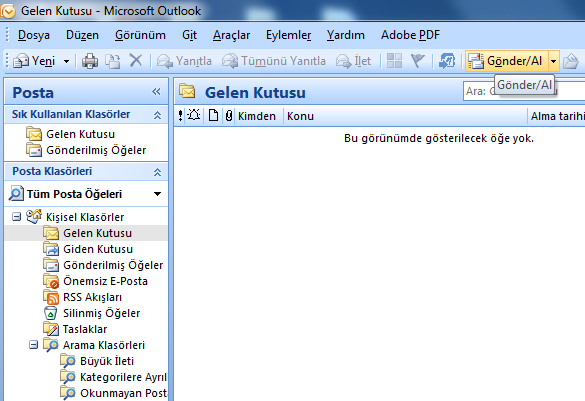Click the Follow Up flag icon

pos(417,60)
